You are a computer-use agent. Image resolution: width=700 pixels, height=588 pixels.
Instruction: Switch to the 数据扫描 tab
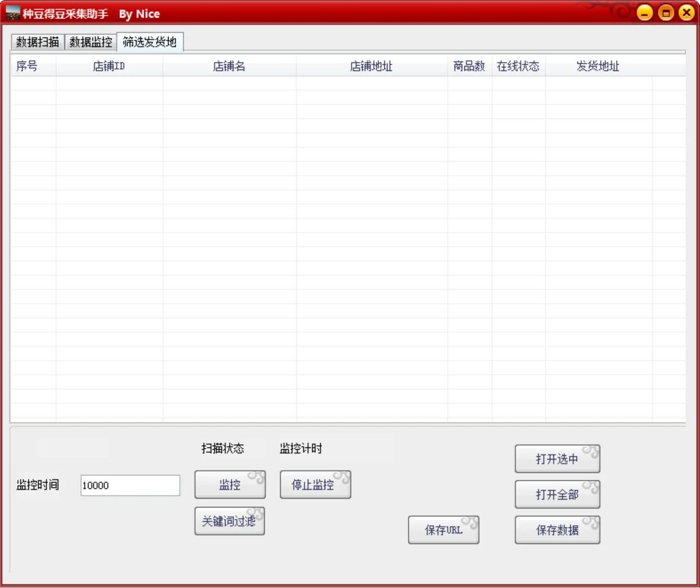(37, 42)
